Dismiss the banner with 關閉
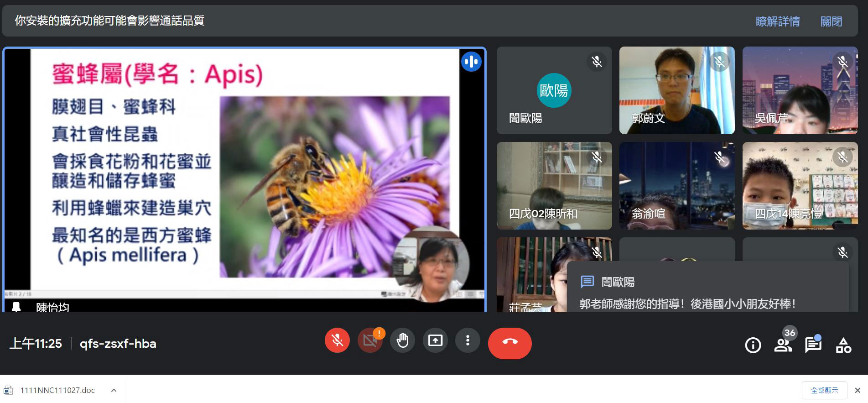Viewport: 868px width, 403px height. tap(831, 21)
